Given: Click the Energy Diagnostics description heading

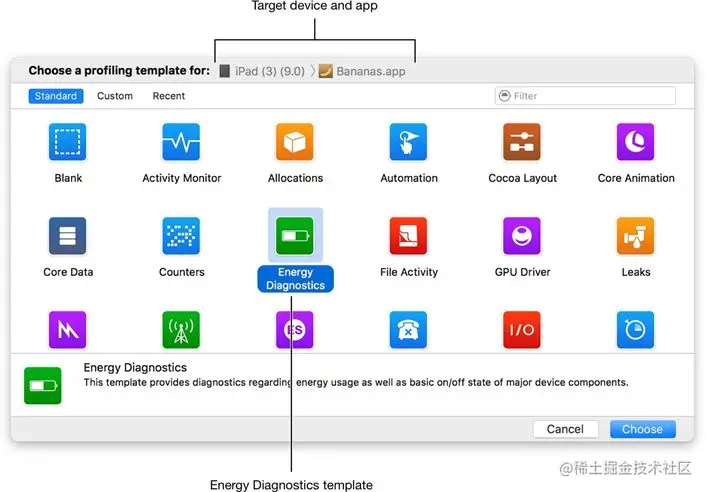Looking at the screenshot, I should [x=135, y=368].
